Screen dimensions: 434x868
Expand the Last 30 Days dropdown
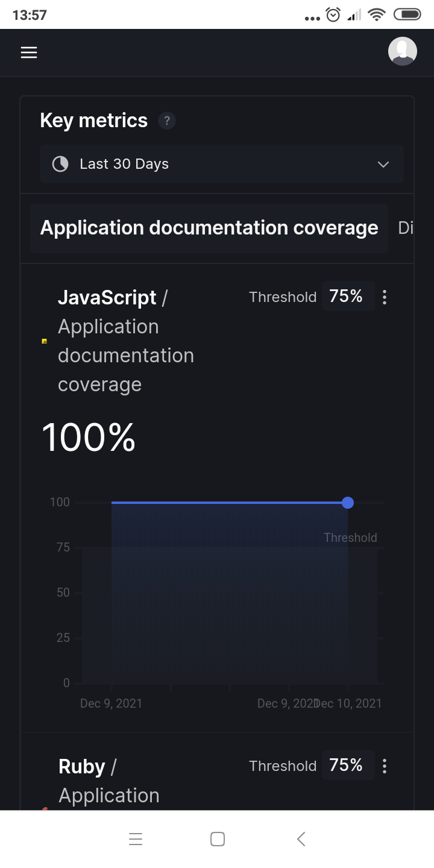(221, 164)
